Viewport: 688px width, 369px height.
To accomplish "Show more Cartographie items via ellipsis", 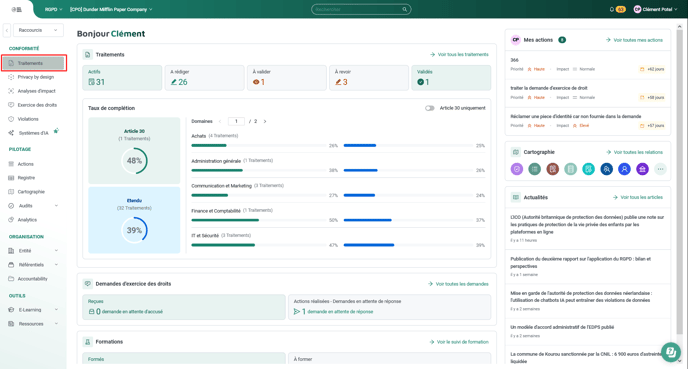I will pos(660,169).
